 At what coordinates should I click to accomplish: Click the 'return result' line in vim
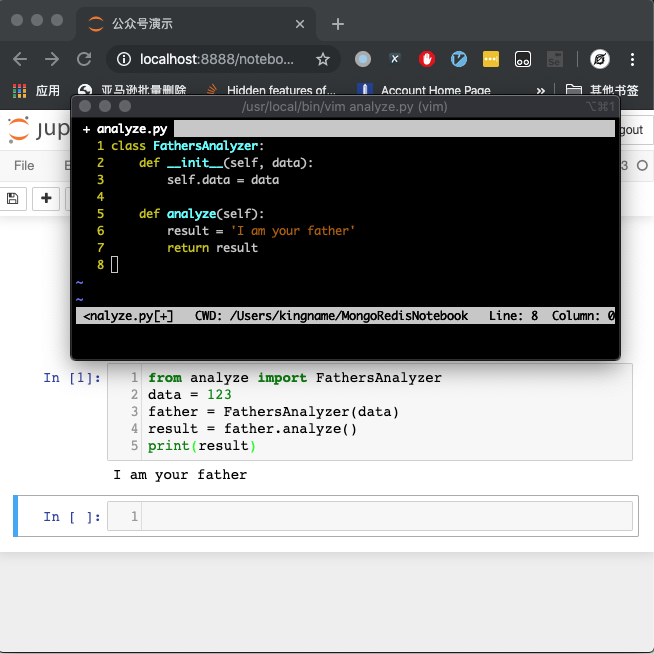click(x=212, y=248)
